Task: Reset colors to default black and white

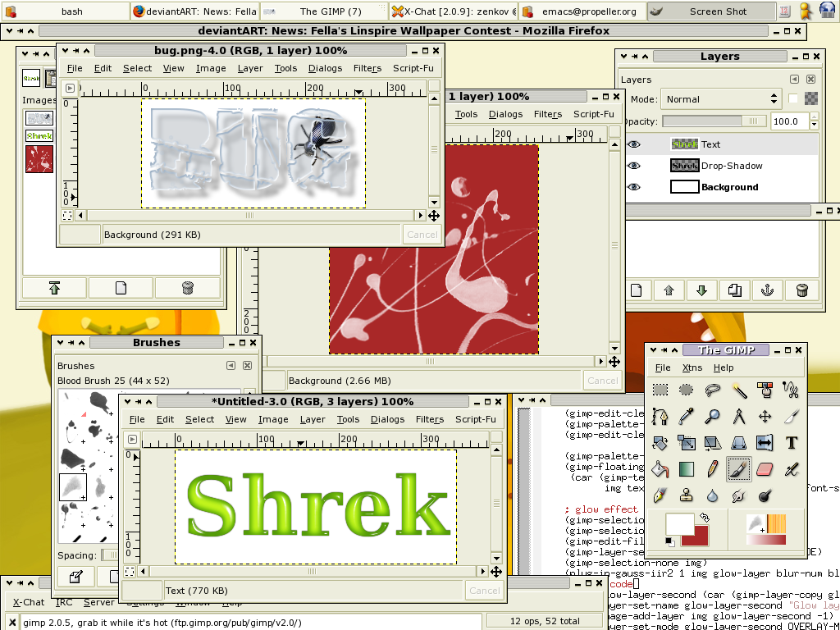Action: pyautogui.click(x=670, y=542)
